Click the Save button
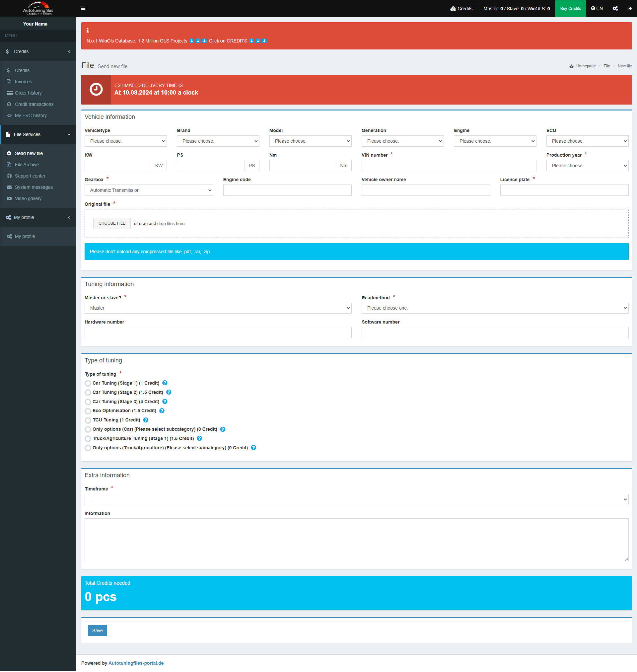 pyautogui.click(x=98, y=630)
